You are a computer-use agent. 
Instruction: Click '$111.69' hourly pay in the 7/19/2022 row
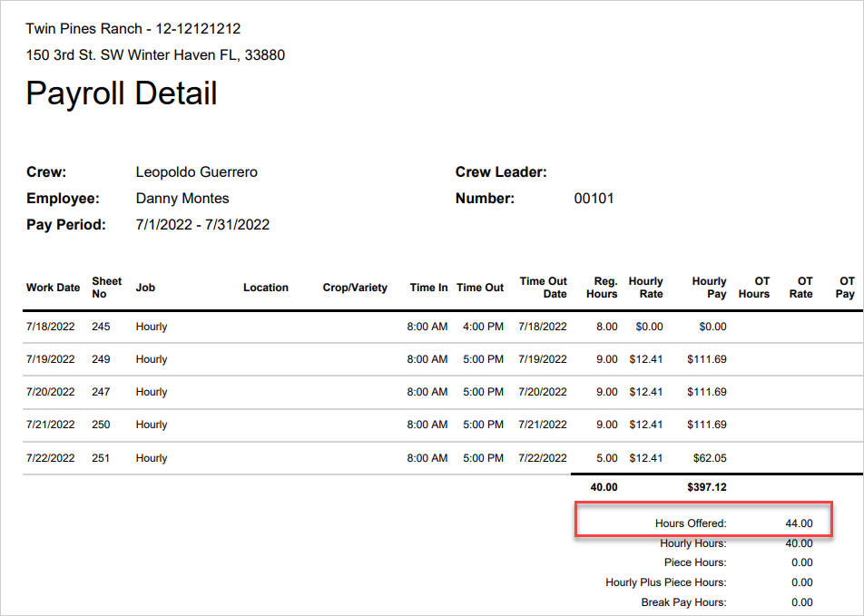[707, 359]
